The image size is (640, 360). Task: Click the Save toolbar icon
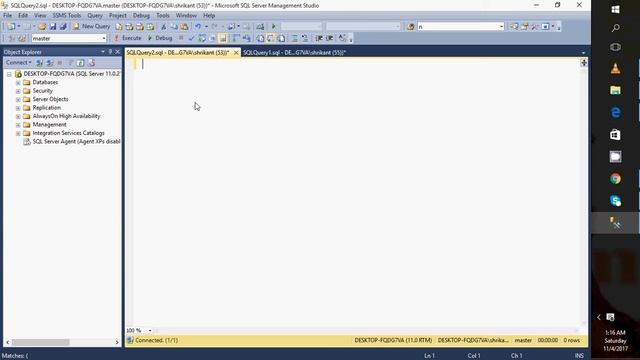point(53,27)
